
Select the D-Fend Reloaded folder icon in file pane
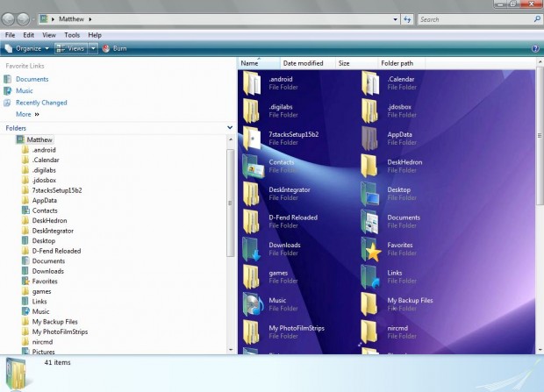pos(251,222)
